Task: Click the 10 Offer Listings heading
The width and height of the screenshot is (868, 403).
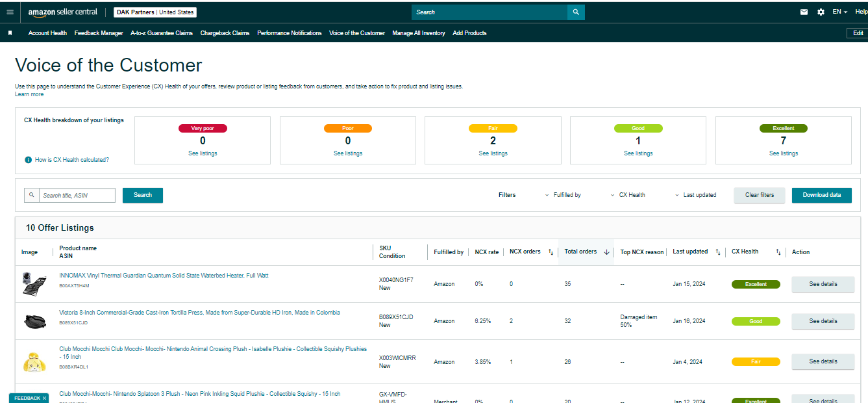Action: pos(60,228)
